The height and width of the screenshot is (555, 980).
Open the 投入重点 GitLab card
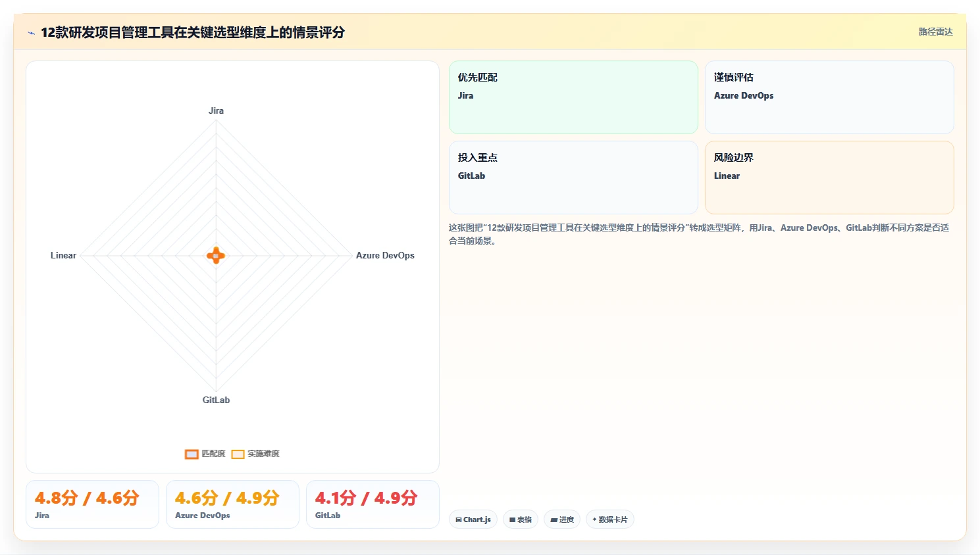(x=573, y=178)
